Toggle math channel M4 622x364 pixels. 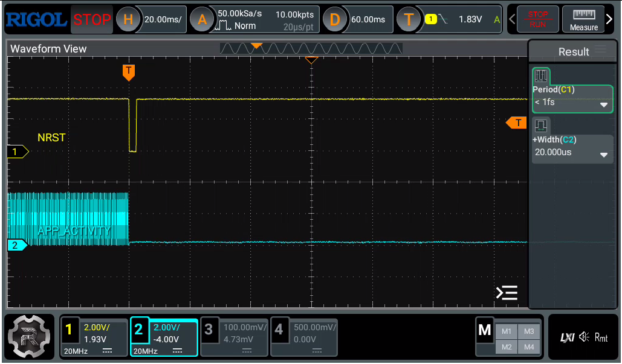click(529, 347)
